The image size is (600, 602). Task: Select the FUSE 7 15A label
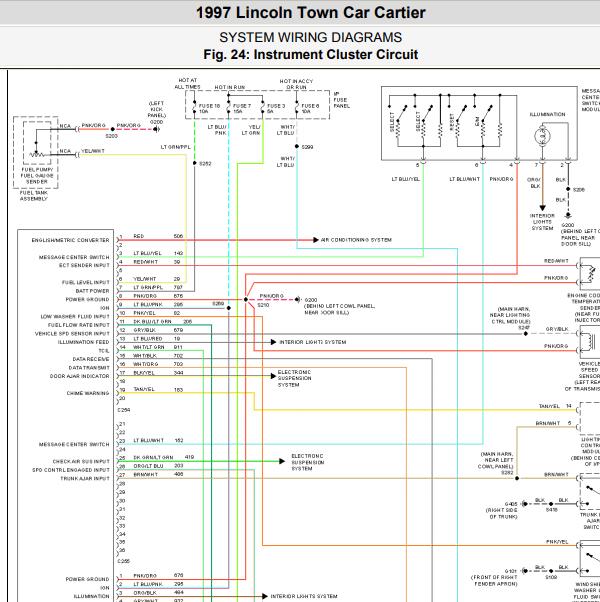242,109
